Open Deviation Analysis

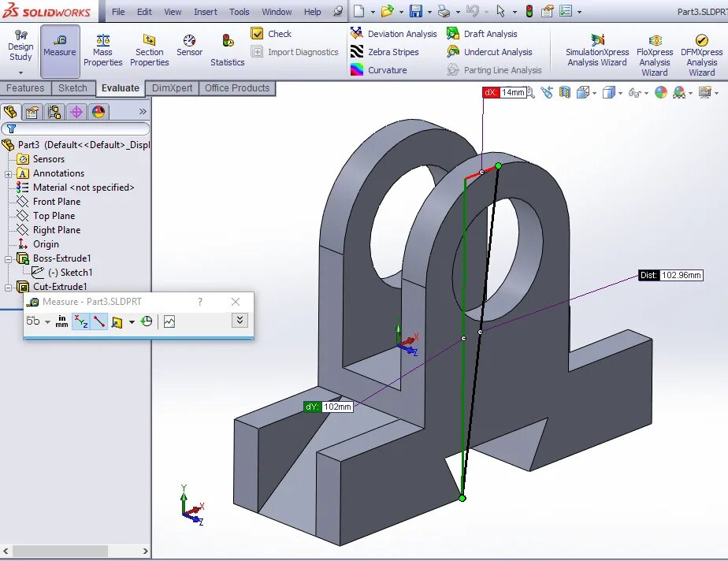click(x=394, y=33)
